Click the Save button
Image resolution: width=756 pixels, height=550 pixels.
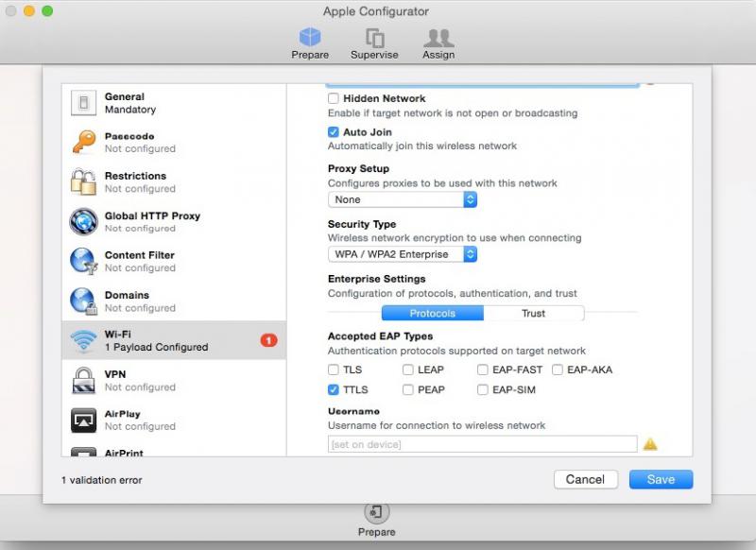pos(661,480)
